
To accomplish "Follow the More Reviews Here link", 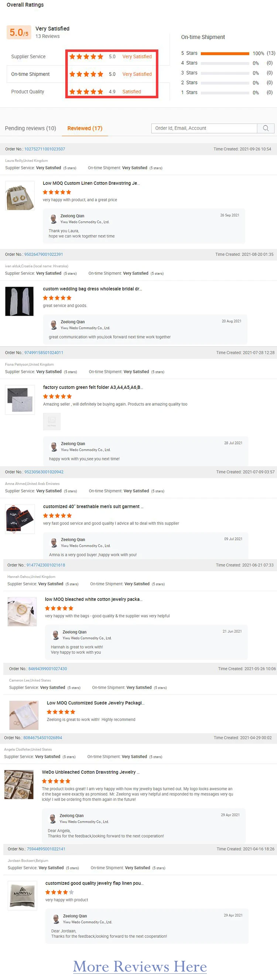I will [x=140, y=966].
